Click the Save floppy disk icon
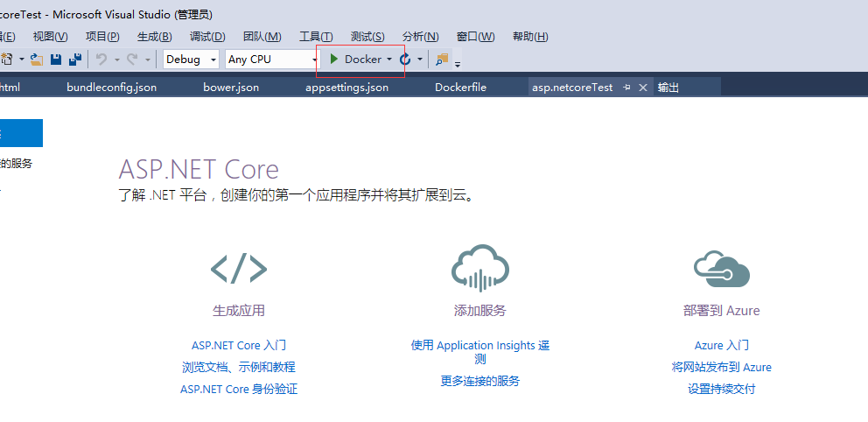The width and height of the screenshot is (868, 422). click(x=56, y=60)
